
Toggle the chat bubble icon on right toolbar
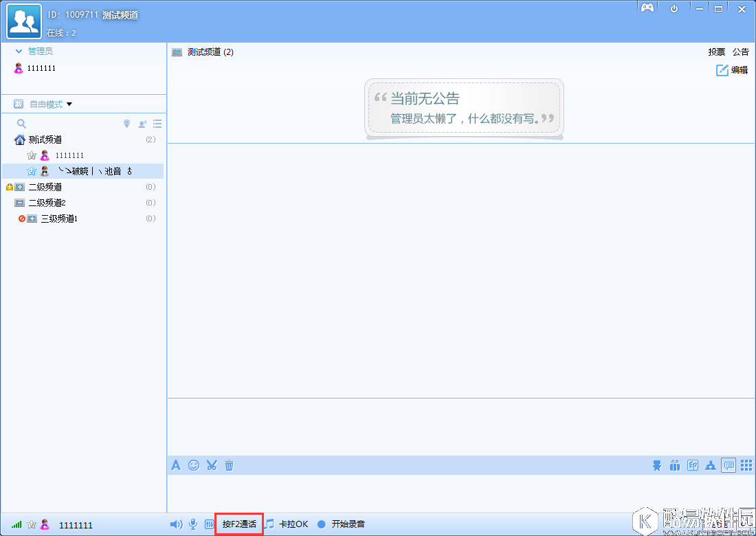tap(729, 465)
